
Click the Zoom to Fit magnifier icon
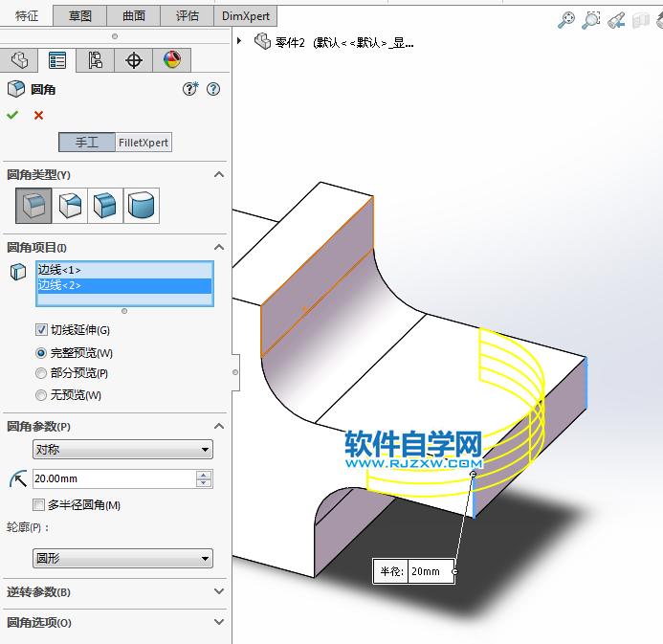(566, 20)
